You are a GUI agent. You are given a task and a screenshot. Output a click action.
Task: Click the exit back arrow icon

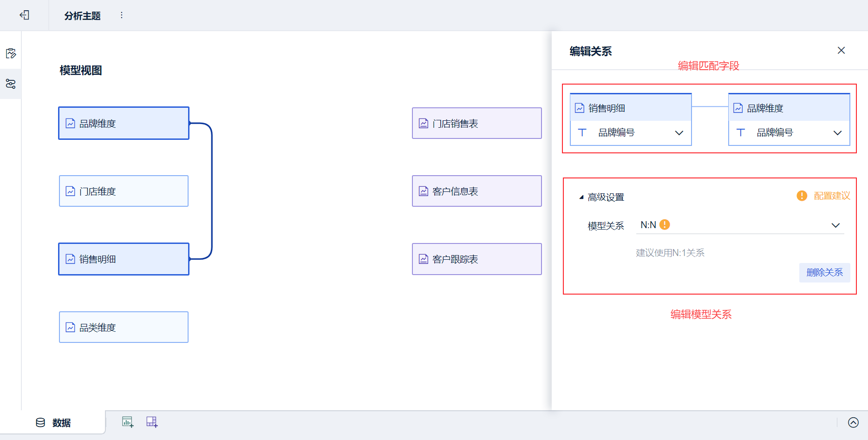pos(24,15)
